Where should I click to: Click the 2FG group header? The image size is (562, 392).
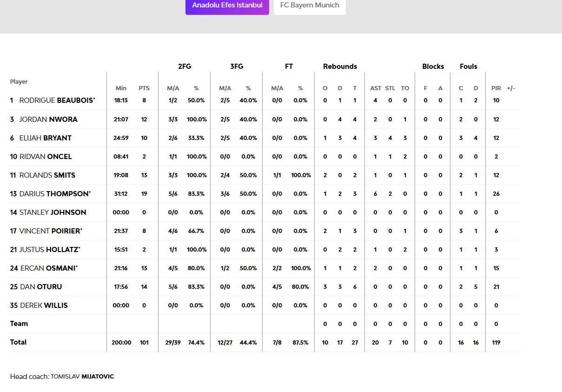click(x=185, y=66)
